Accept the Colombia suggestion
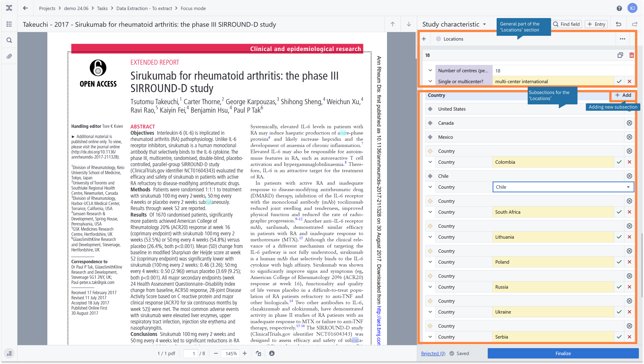 [x=619, y=162]
